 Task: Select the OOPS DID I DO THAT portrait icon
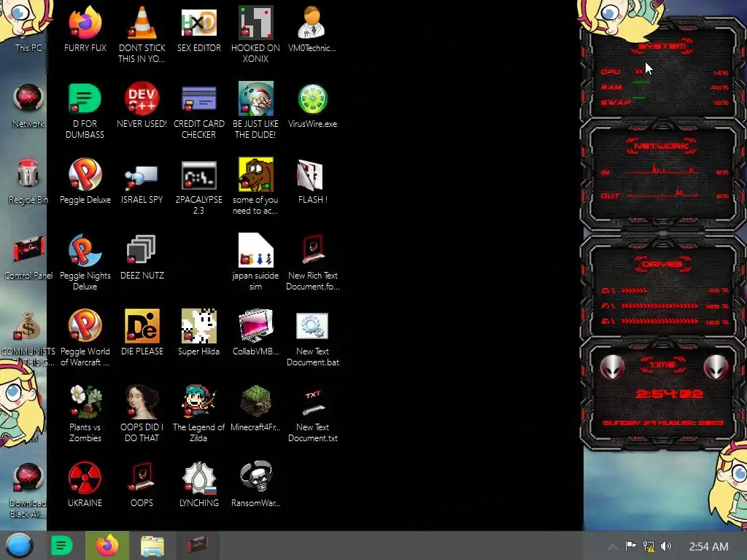click(x=142, y=413)
